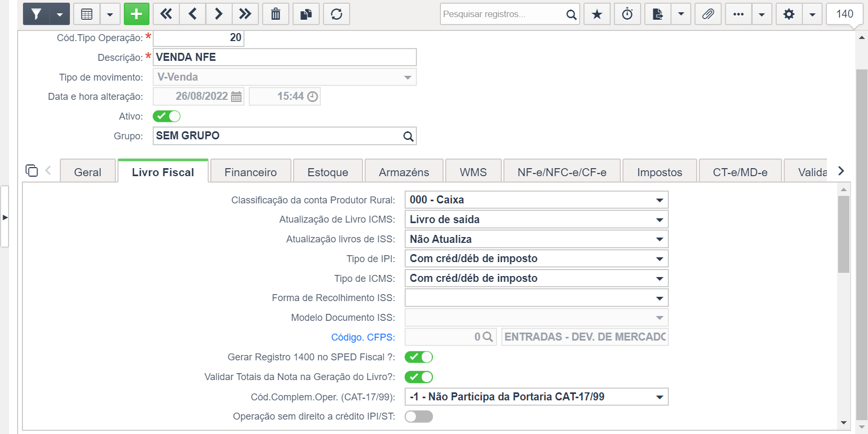The image size is (868, 434).
Task: Click the outer page vertical scrollbar
Action: [862, 244]
